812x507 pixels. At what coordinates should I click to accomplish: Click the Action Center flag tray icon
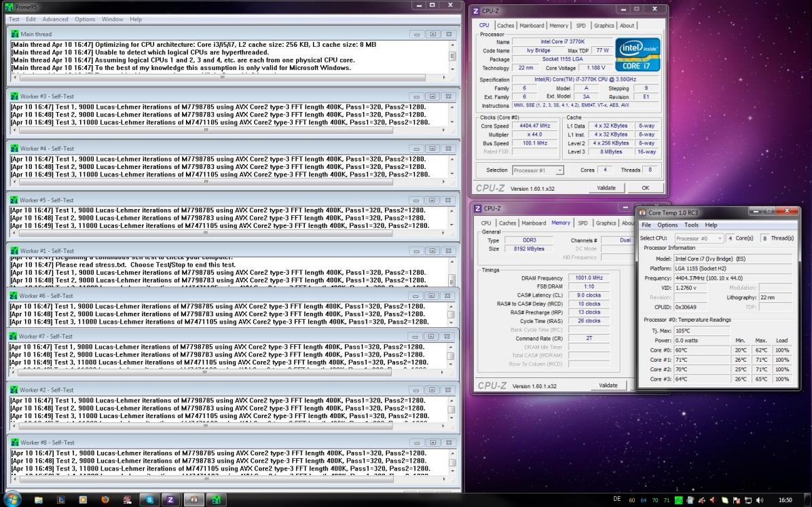coord(737,500)
